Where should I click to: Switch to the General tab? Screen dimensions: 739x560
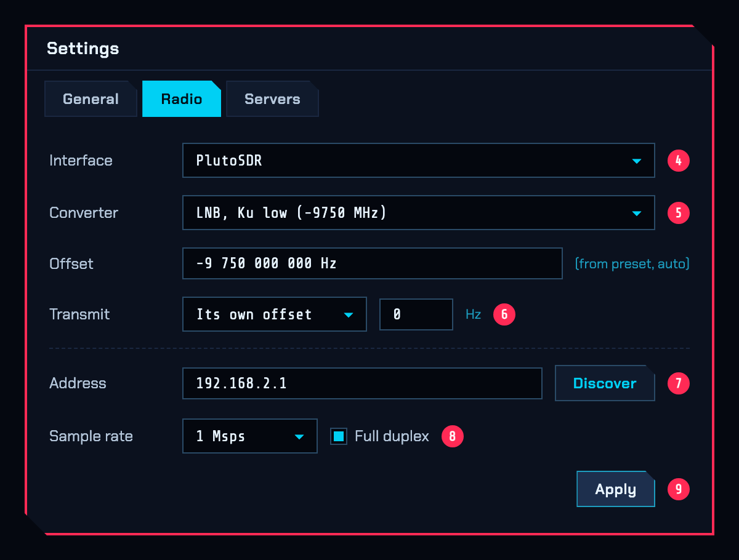(x=91, y=99)
